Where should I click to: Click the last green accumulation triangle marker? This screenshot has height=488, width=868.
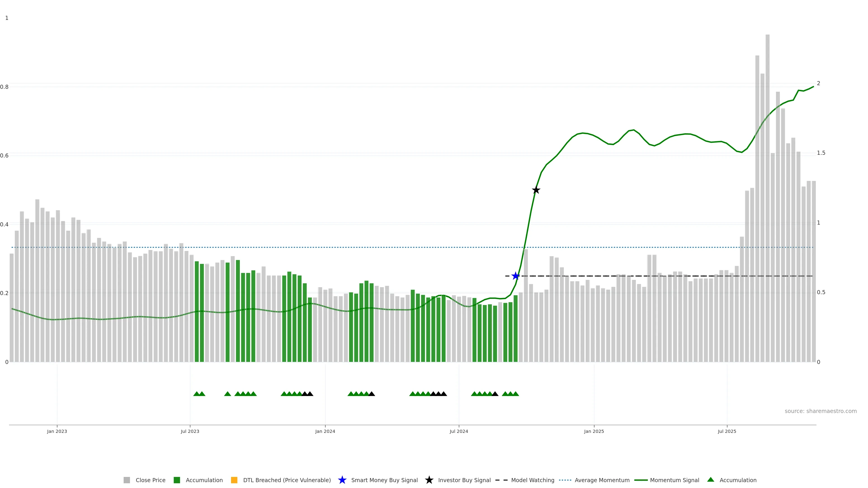tap(516, 394)
